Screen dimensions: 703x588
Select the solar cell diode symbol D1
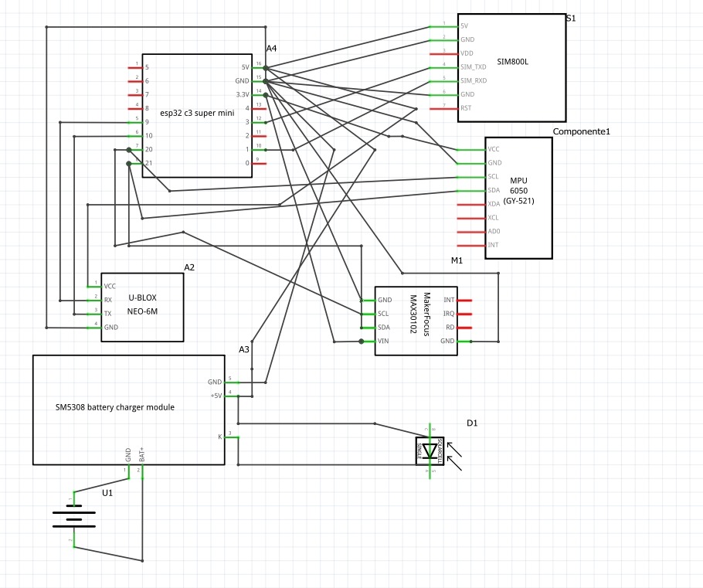430,450
